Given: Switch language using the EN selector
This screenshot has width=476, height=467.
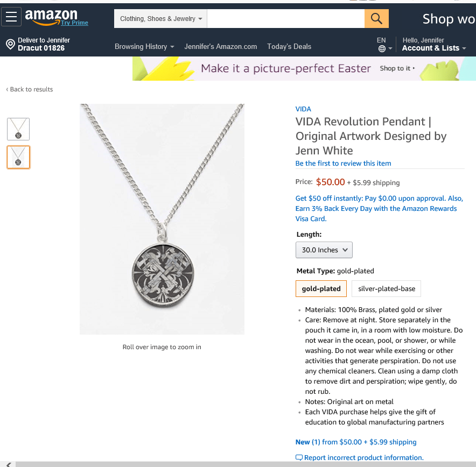Looking at the screenshot, I should [381, 39].
